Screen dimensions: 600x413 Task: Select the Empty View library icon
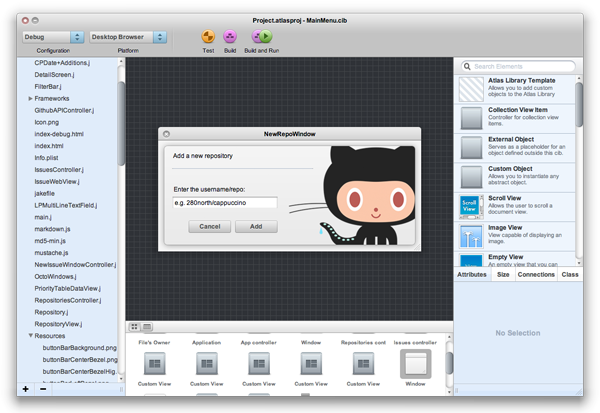point(471,261)
